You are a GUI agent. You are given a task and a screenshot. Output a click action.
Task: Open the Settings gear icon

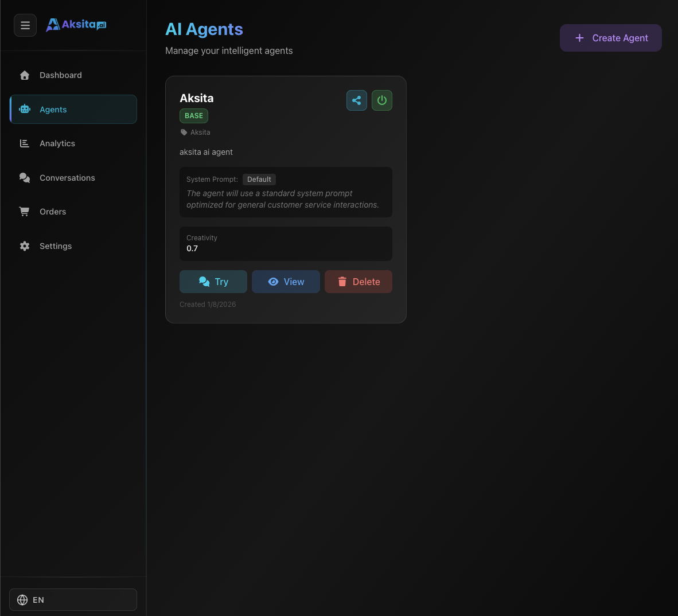point(25,246)
